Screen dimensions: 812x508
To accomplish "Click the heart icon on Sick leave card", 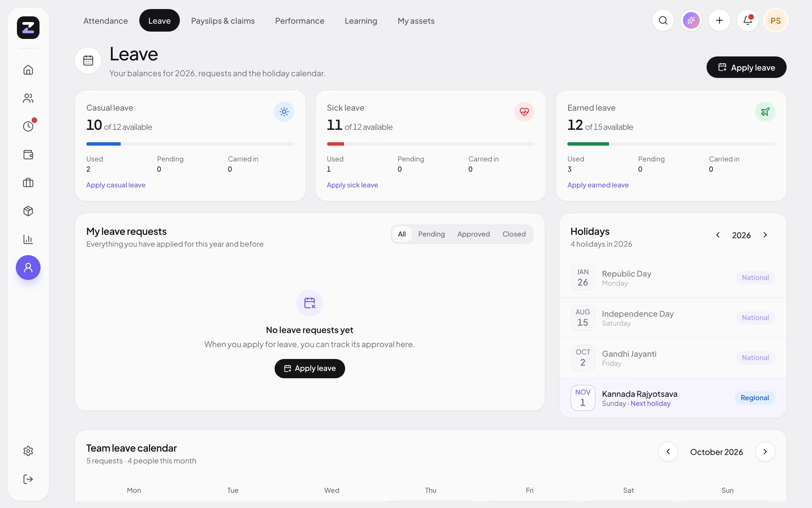I will click(524, 112).
